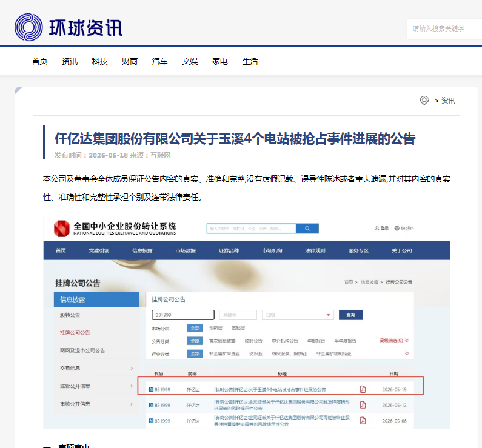This screenshot has width=482, height=448.
Task: Click code 831999 in the 2026-05-15 row
Action: [x=162, y=390]
